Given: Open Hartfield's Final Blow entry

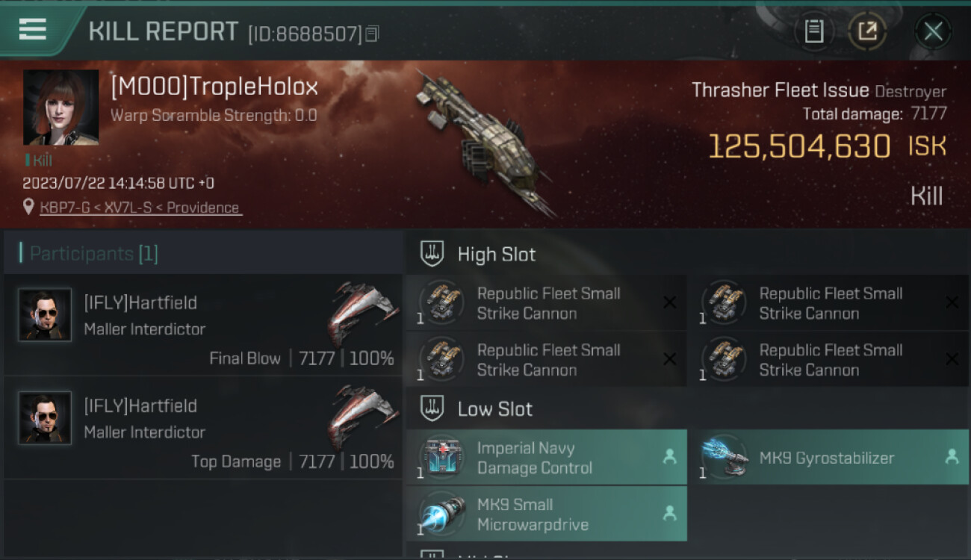Looking at the screenshot, I should [x=202, y=325].
